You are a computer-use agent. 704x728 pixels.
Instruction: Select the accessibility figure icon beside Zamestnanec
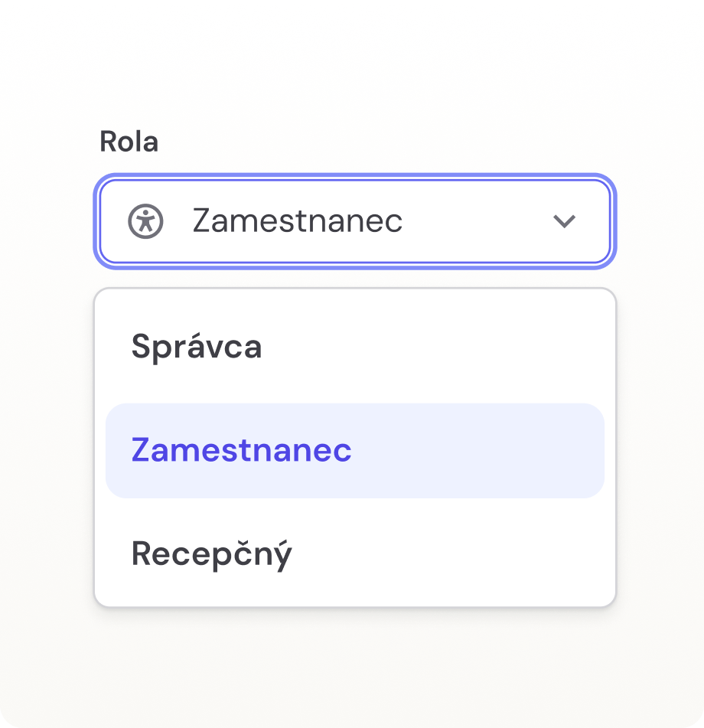pyautogui.click(x=145, y=222)
